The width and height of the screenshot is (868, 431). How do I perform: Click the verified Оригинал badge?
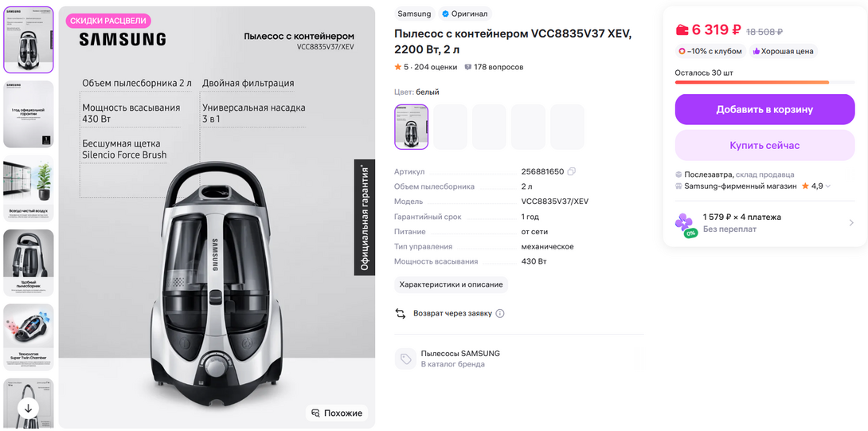465,14
